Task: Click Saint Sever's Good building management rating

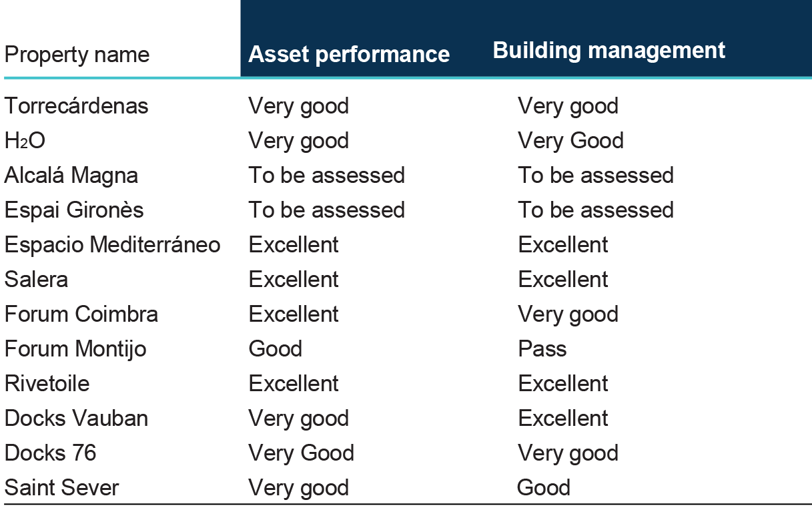Action: [543, 487]
